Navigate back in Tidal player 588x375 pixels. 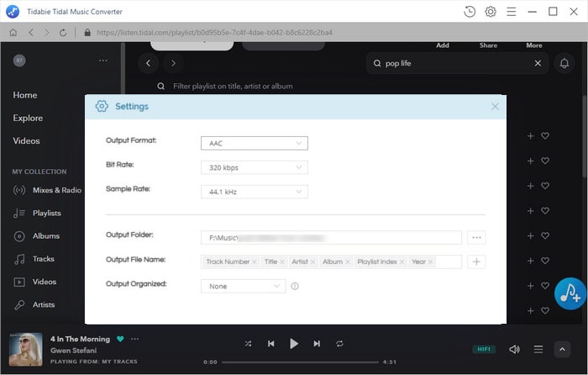pyautogui.click(x=148, y=63)
